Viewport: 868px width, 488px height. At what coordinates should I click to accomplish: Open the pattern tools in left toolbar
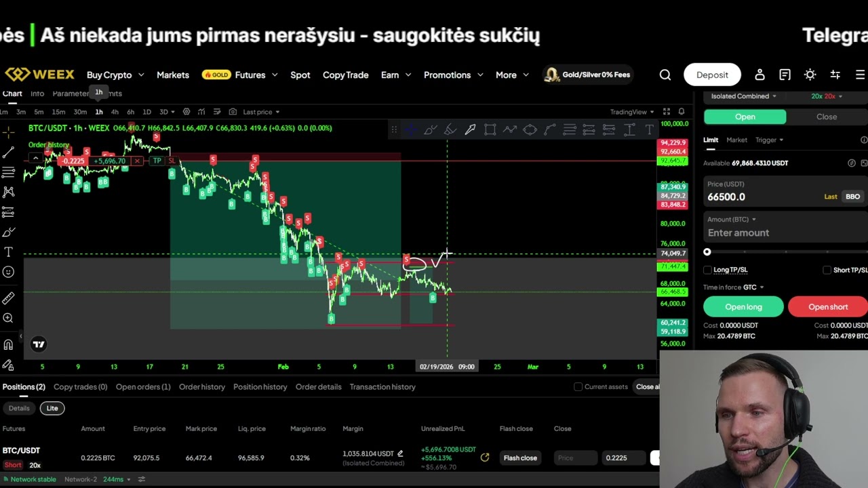[x=8, y=192]
